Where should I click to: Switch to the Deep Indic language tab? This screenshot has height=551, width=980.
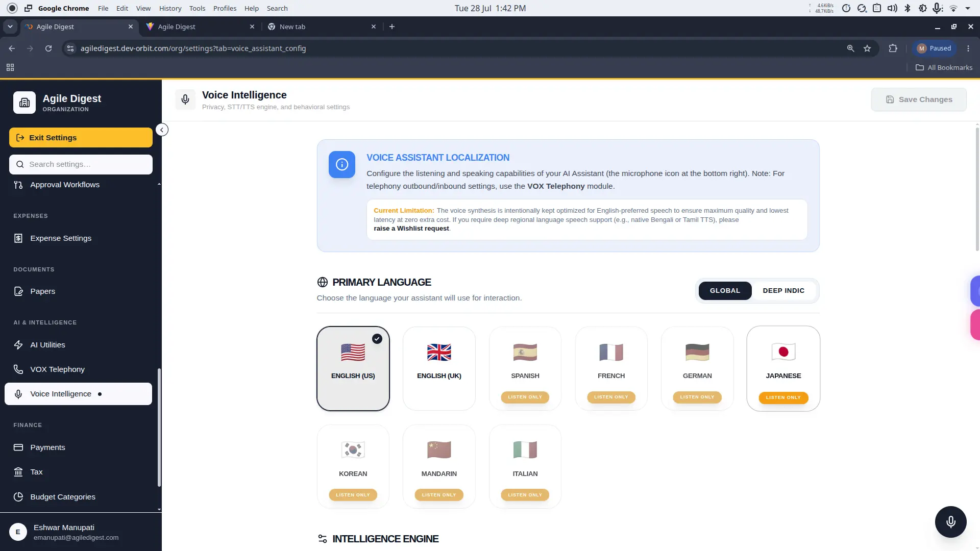point(783,291)
